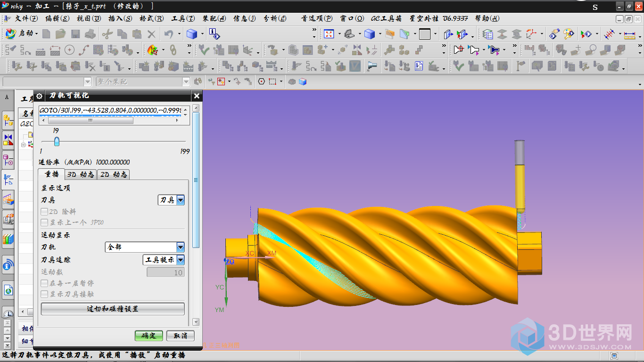The height and width of the screenshot is (362, 644).
Task: Open the colored books library sidebar icon
Action: [x=8, y=239]
